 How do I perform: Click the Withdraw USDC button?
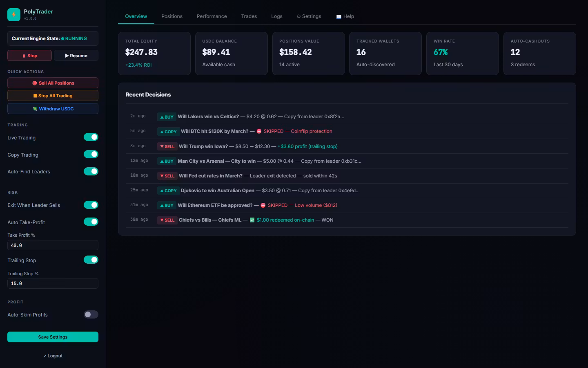(53, 109)
